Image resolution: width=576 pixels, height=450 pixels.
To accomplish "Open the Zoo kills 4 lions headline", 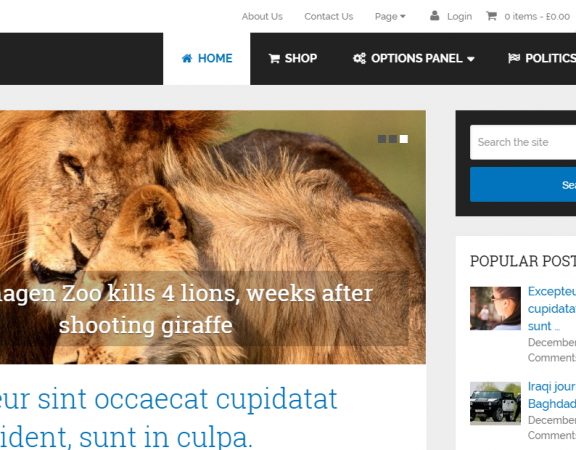I will (x=187, y=309).
